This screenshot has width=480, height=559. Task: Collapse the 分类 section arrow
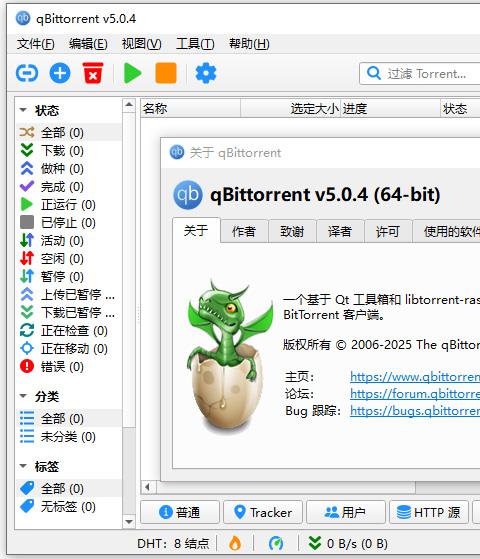pos(23,396)
